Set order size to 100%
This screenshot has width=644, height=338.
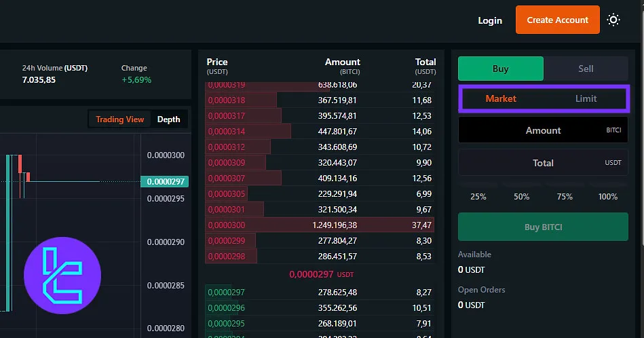pos(608,197)
